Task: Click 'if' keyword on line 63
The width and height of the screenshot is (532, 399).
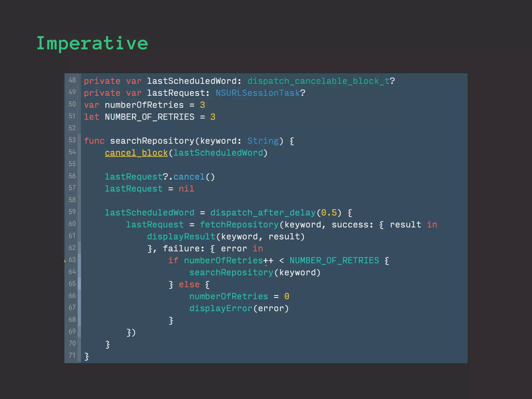Action: [x=173, y=260]
